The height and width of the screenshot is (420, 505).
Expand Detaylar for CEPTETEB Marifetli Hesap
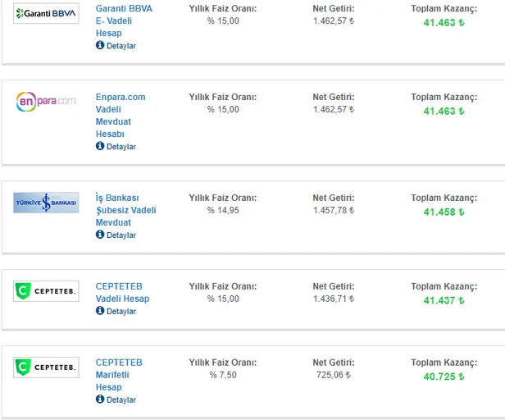tap(121, 400)
